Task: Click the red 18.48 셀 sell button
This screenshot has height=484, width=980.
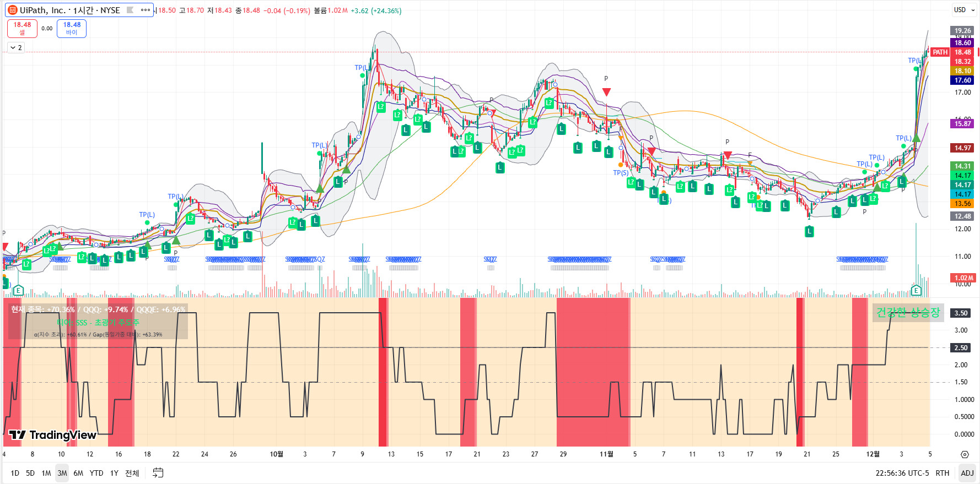Action: pos(22,28)
